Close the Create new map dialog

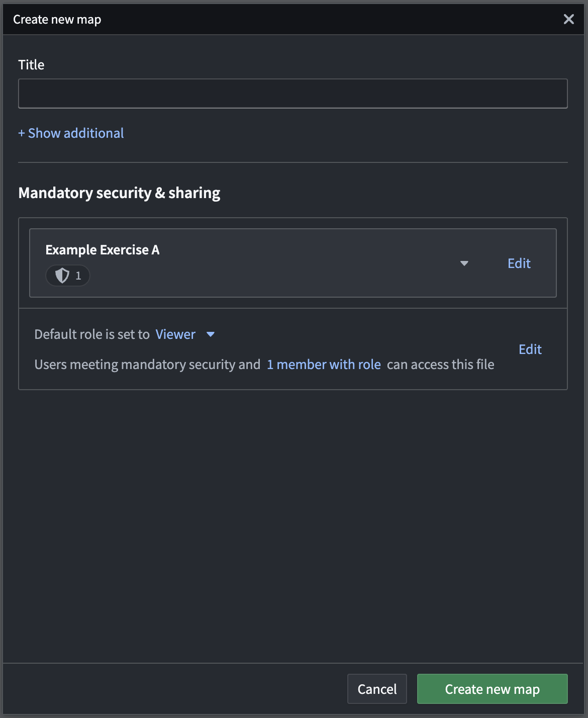(x=568, y=19)
